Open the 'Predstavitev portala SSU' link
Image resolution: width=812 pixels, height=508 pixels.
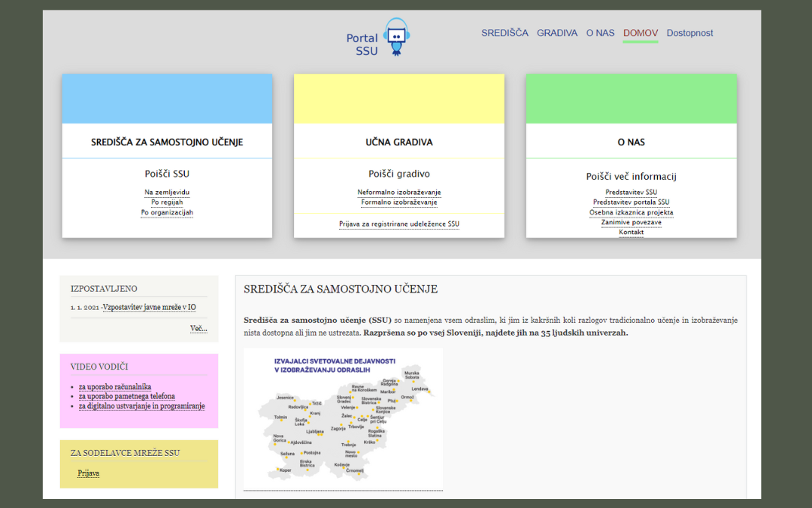pyautogui.click(x=631, y=202)
